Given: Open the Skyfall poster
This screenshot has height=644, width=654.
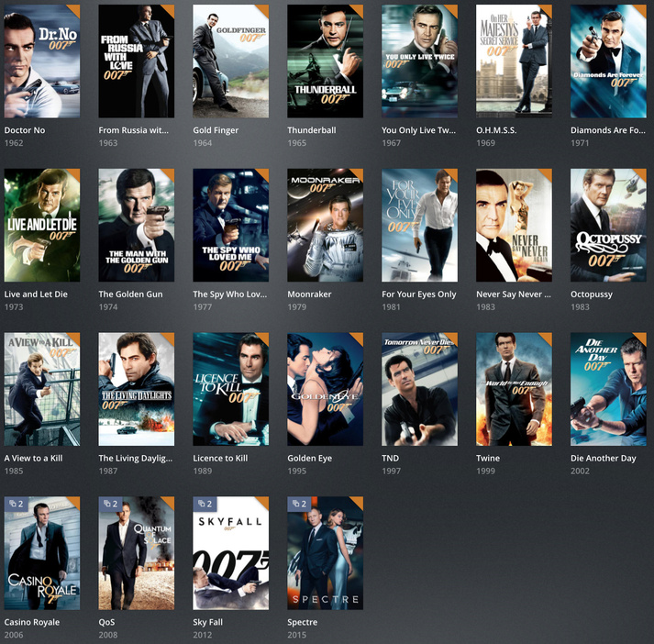Looking at the screenshot, I should (230, 553).
